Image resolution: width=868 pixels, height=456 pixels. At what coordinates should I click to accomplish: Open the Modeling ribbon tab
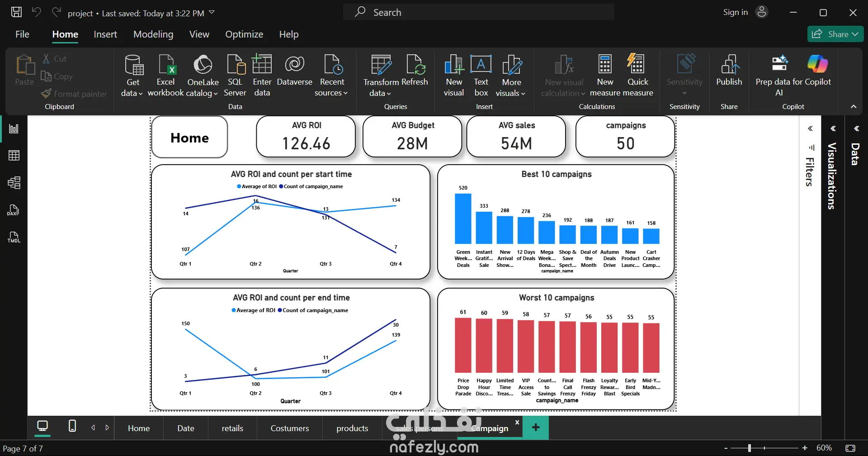(153, 34)
